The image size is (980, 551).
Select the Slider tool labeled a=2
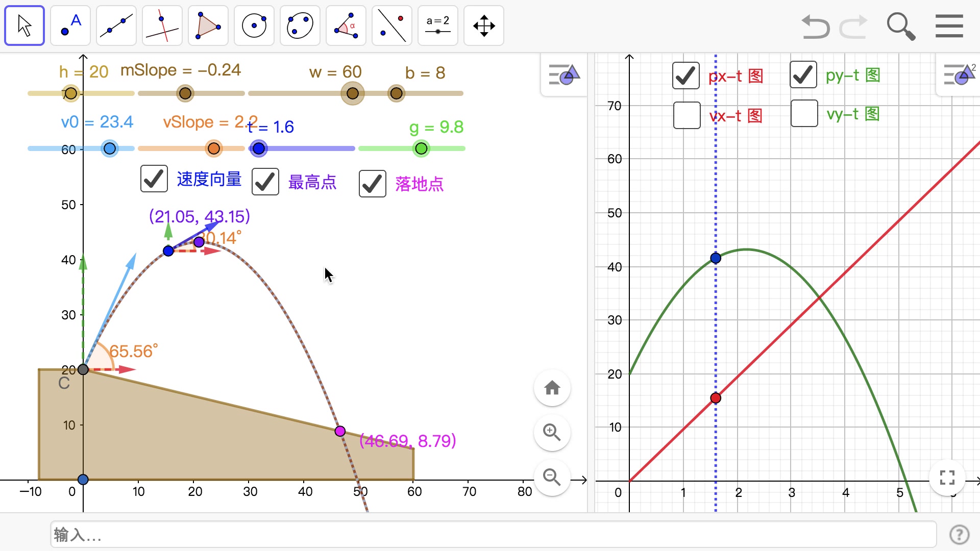[437, 25]
